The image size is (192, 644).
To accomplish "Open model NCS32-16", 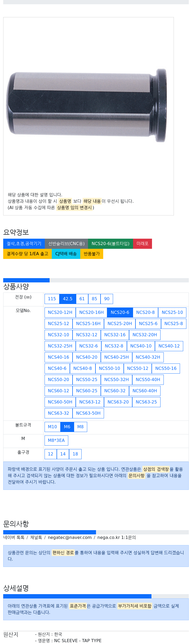I will pos(115,335).
